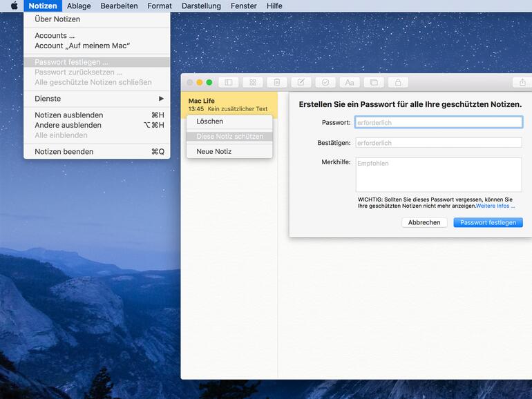Click the photo/media browser icon
532x399 pixels.
(373, 82)
